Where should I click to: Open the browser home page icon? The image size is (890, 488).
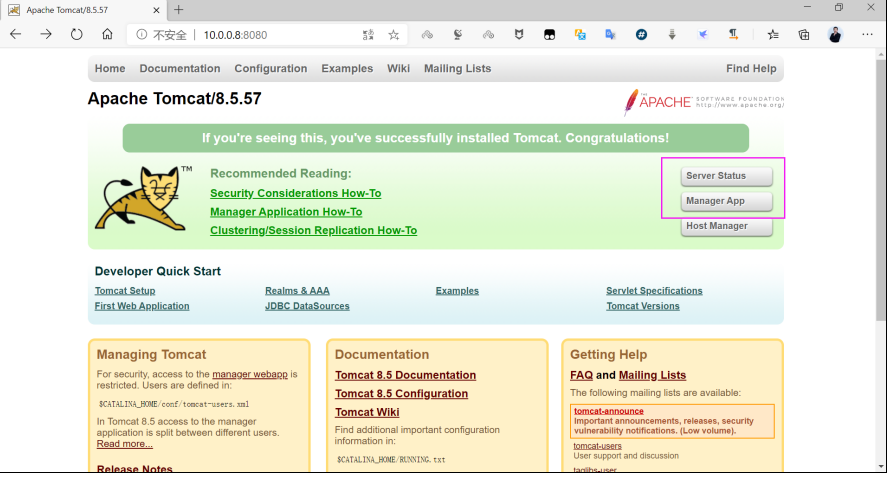[107, 35]
